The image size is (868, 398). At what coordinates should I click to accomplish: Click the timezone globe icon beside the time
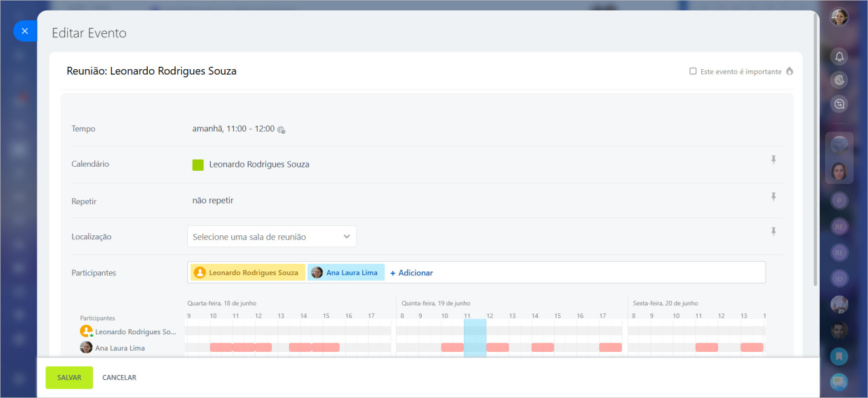(281, 130)
